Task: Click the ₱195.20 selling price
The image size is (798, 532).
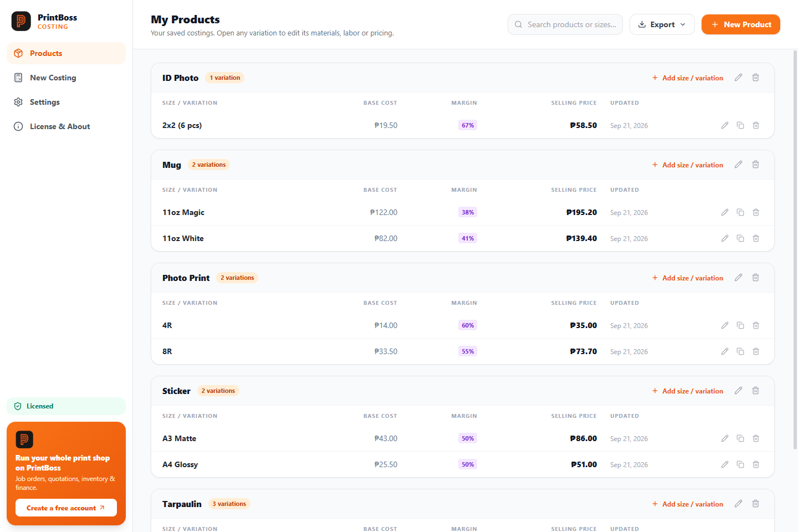Action: 581,212
